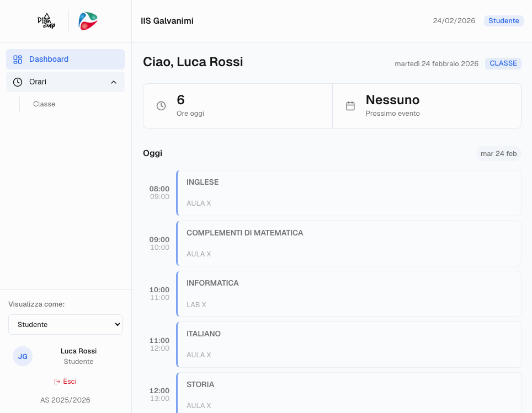Select the Dashboard grid icon

[18, 59]
